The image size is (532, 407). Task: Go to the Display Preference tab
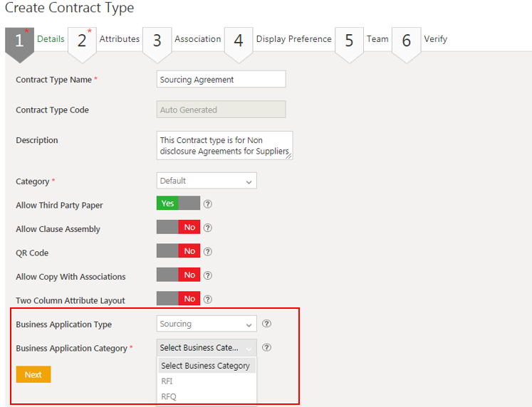click(x=293, y=39)
